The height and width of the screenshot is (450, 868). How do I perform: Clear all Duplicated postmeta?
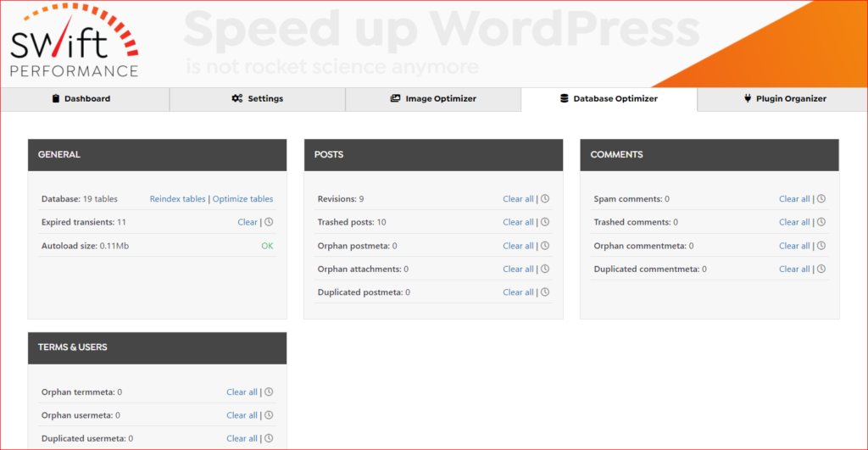pyautogui.click(x=518, y=292)
